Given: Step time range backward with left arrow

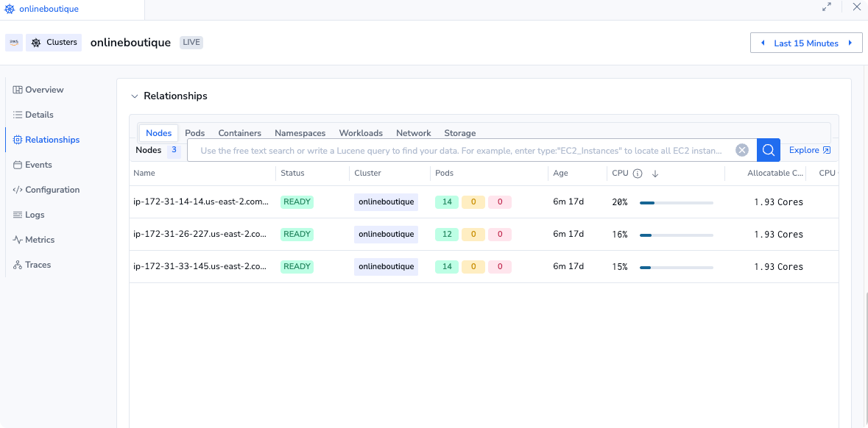Looking at the screenshot, I should point(763,43).
